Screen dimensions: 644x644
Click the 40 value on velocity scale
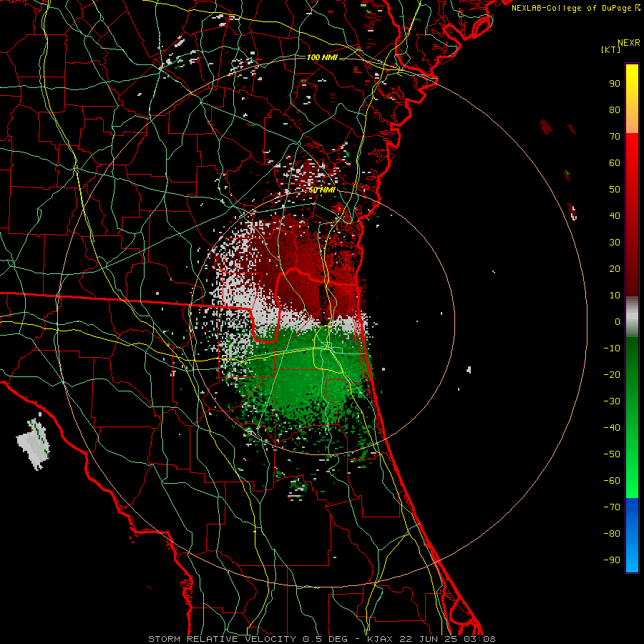[x=615, y=215]
